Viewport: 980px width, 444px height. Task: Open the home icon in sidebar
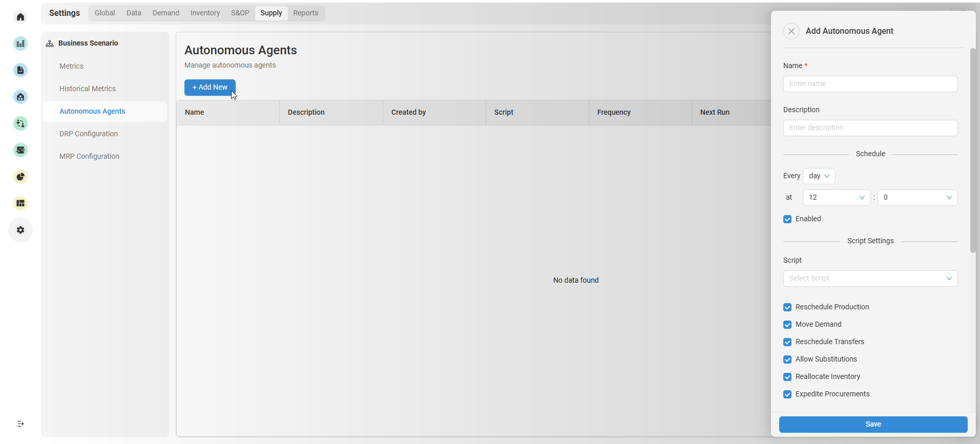pyautogui.click(x=20, y=17)
